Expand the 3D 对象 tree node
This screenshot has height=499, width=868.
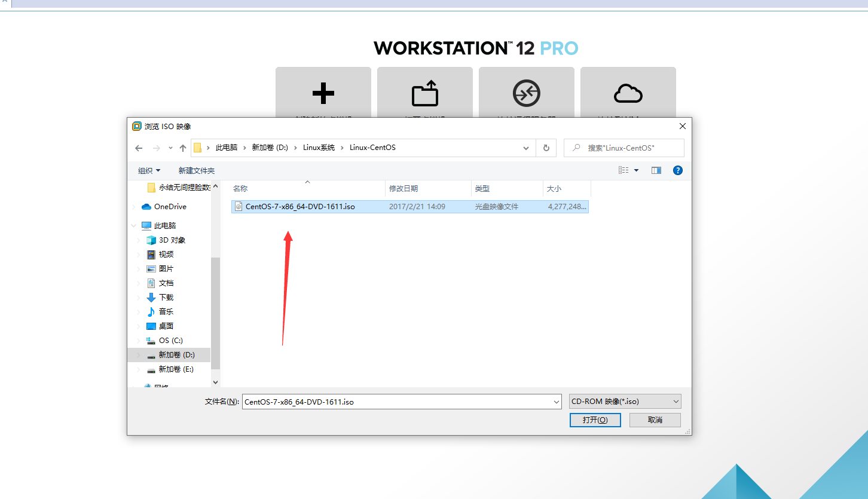pos(139,240)
